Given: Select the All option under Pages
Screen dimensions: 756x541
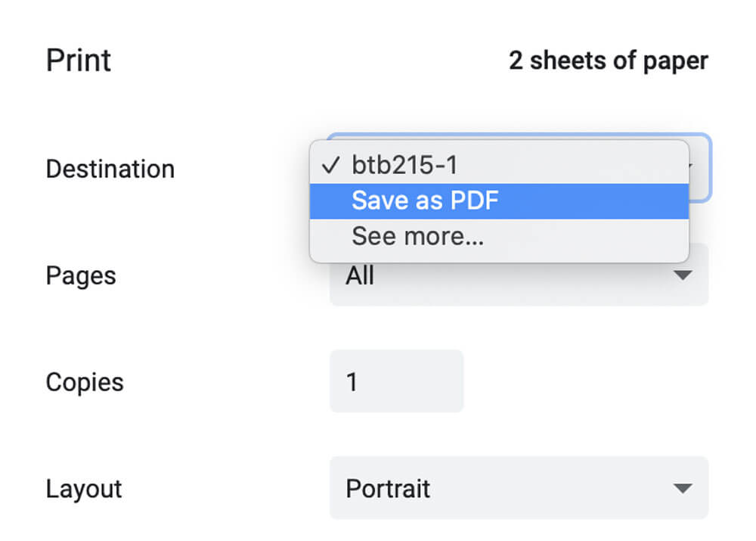Looking at the screenshot, I should (361, 275).
